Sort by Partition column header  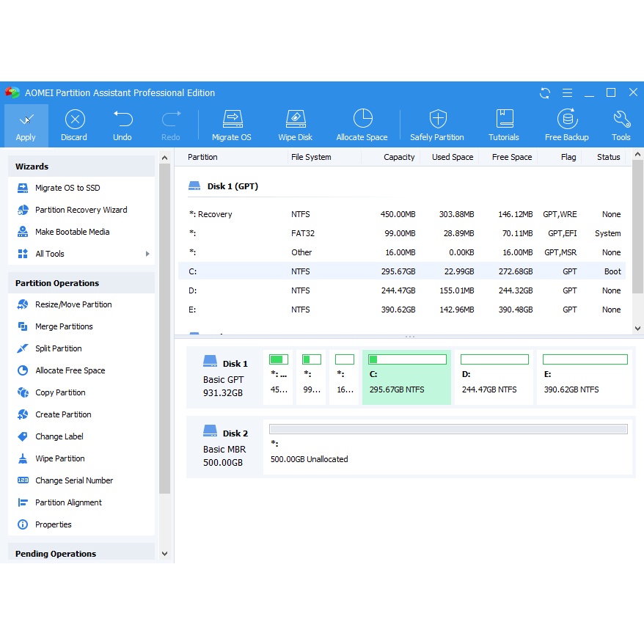(x=202, y=157)
